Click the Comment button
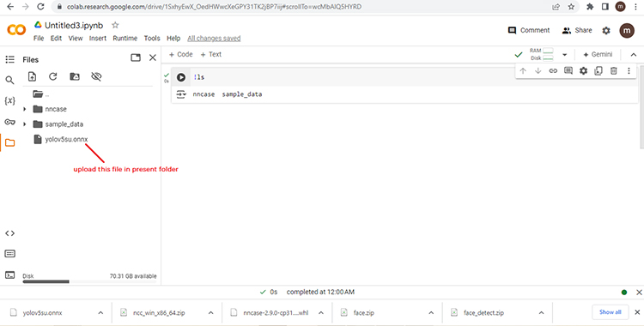This screenshot has width=644, height=326. pos(529,30)
